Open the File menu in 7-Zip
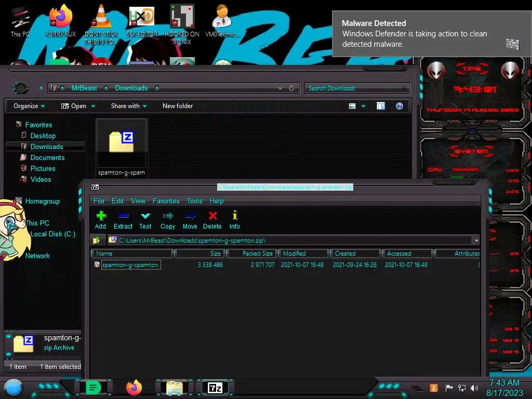The width and height of the screenshot is (532, 399). [99, 201]
